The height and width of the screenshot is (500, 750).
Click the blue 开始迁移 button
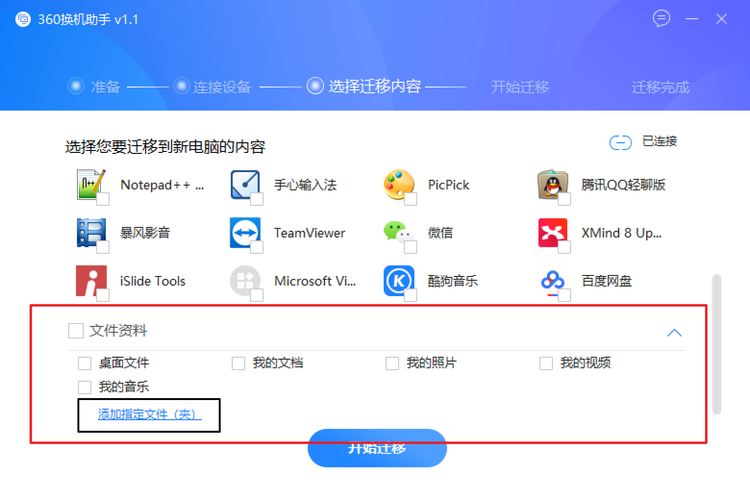click(377, 448)
